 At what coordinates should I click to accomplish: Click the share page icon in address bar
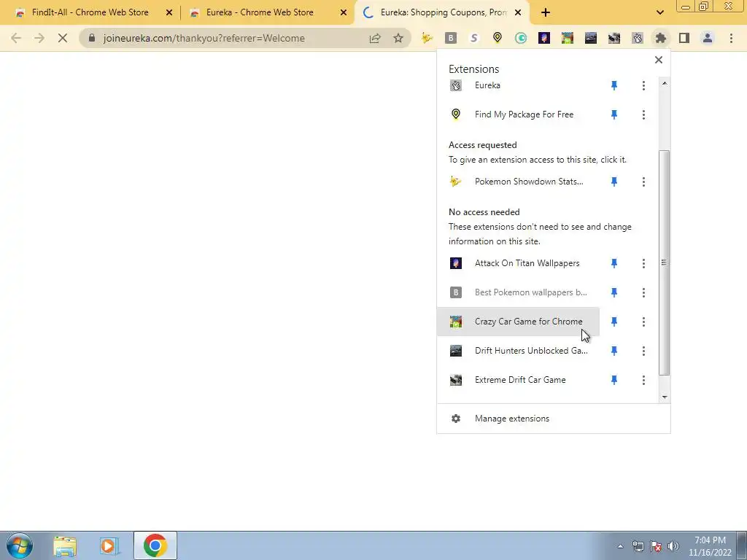(x=375, y=38)
